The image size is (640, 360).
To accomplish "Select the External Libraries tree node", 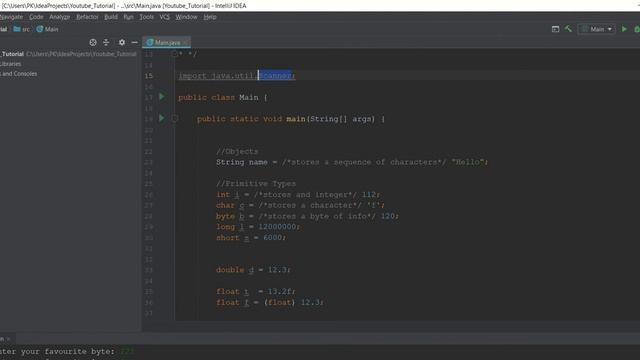I will pos(11,64).
